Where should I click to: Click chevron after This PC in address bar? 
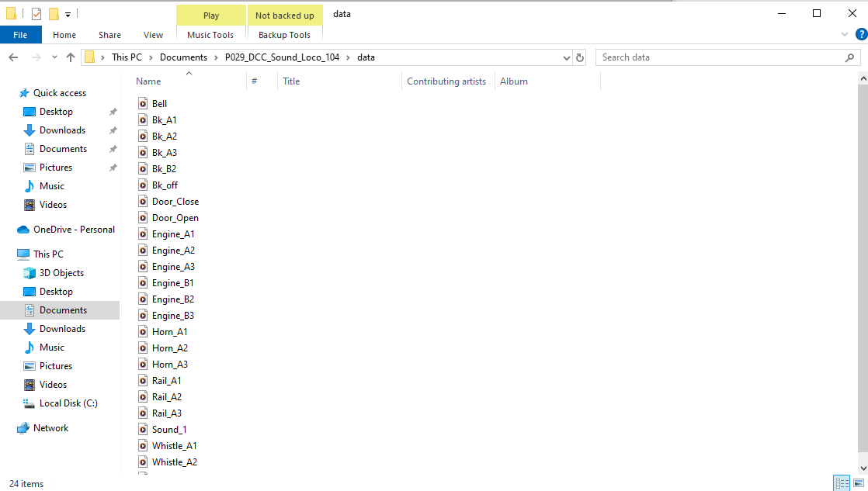[x=151, y=57]
